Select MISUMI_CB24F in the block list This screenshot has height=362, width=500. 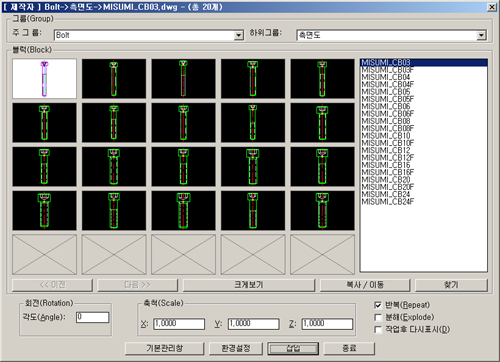388,201
